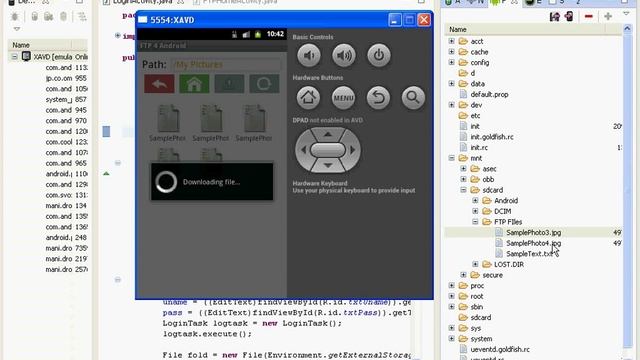Tap the emulator hardware Search button
The width and height of the screenshot is (640, 360).
tap(413, 98)
